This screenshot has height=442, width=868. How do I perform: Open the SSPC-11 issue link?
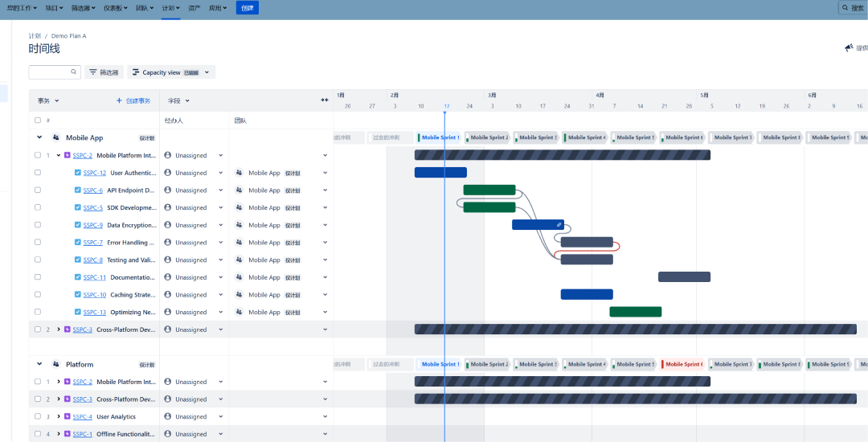pos(95,277)
